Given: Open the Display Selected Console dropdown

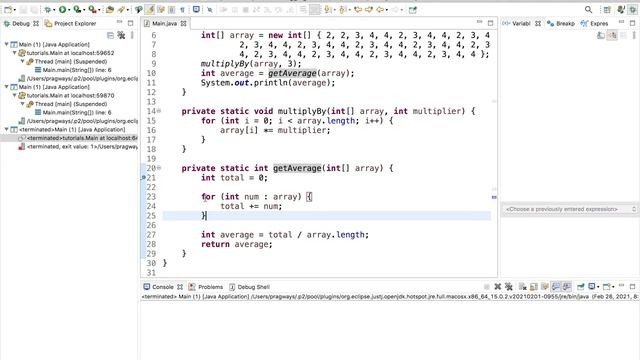Looking at the screenshot, I should pos(598,287).
